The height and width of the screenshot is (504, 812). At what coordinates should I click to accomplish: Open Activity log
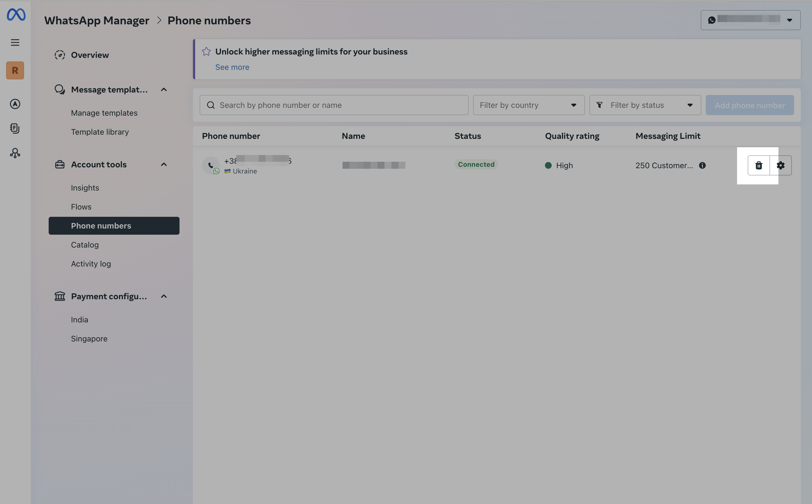pos(91,264)
